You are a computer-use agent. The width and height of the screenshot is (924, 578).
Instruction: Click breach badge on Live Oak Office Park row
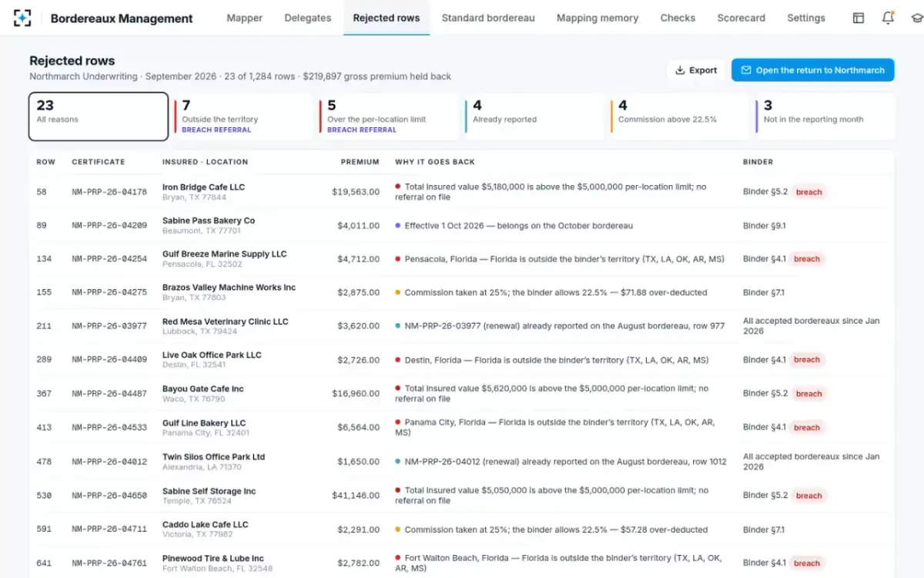tap(807, 360)
